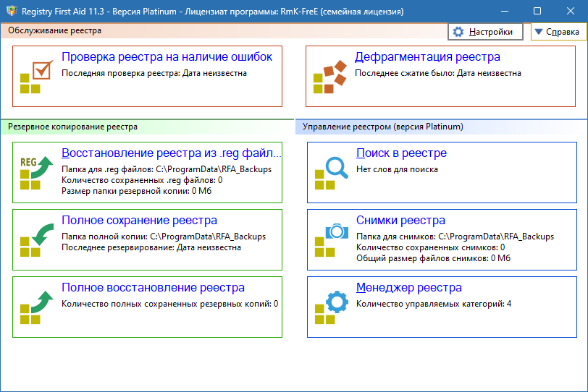This screenshot has width=588, height=392.
Task: Click the REG file restore arrow icon
Action: click(36, 173)
